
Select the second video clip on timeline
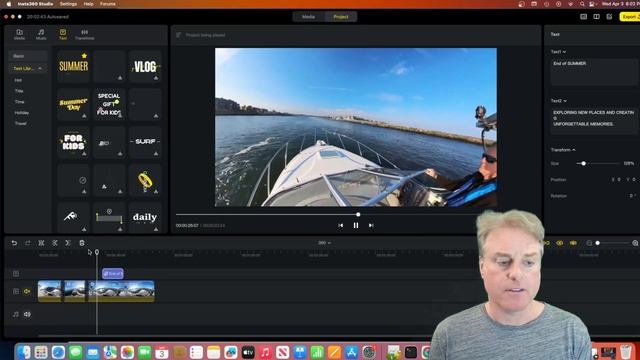point(75,291)
